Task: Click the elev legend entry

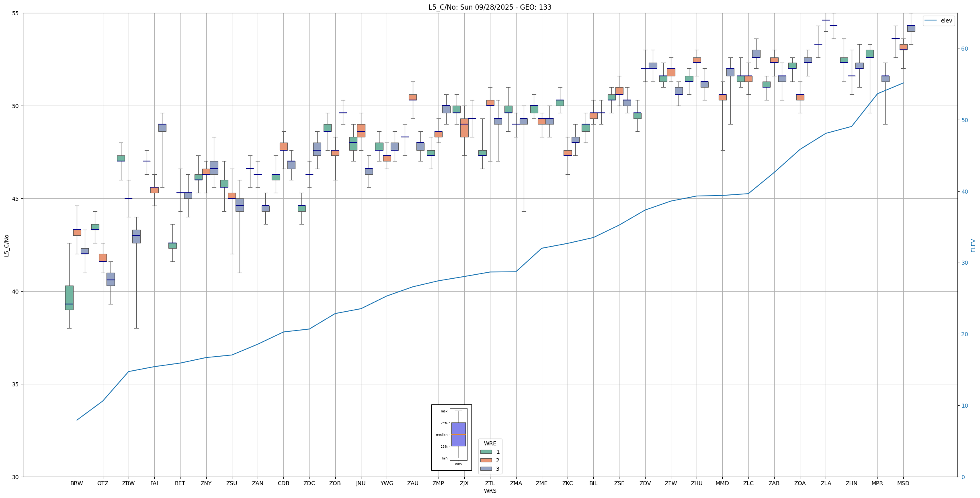Action: 946,21
